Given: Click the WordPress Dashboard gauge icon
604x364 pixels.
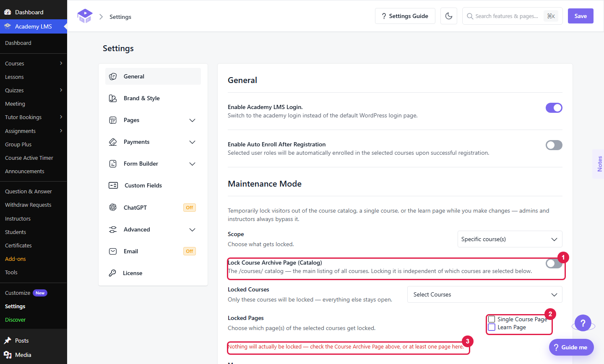Looking at the screenshot, I should pyautogui.click(x=8, y=12).
